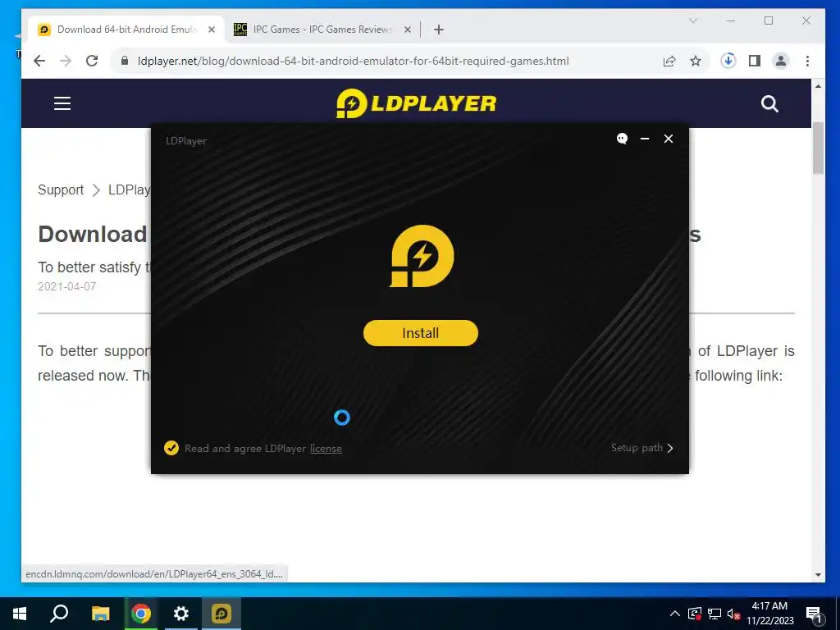Open the installer feedback chat icon

click(x=622, y=139)
